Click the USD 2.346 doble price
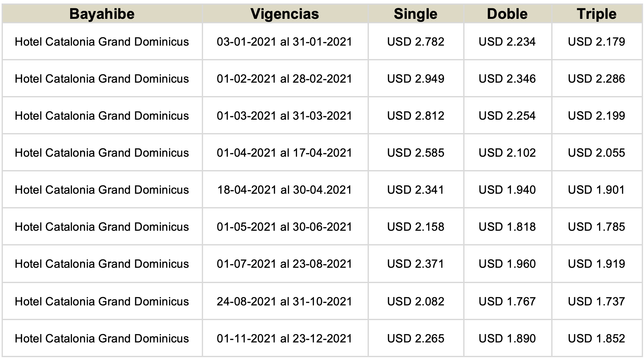This screenshot has height=360, width=644. tap(507, 79)
